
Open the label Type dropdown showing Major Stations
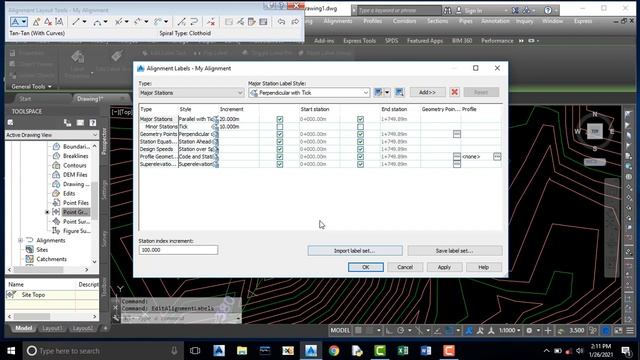coord(191,93)
